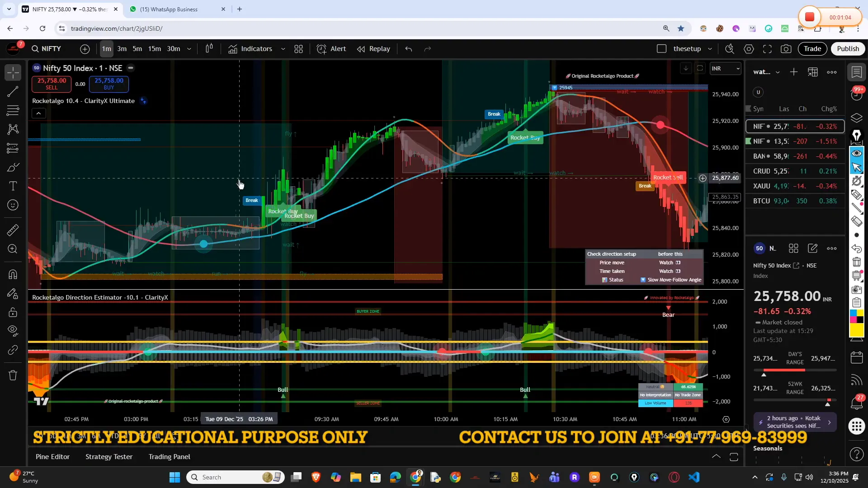Screen dimensions: 868x488
Task: Open the Trading Panel tab
Action: (x=170, y=456)
